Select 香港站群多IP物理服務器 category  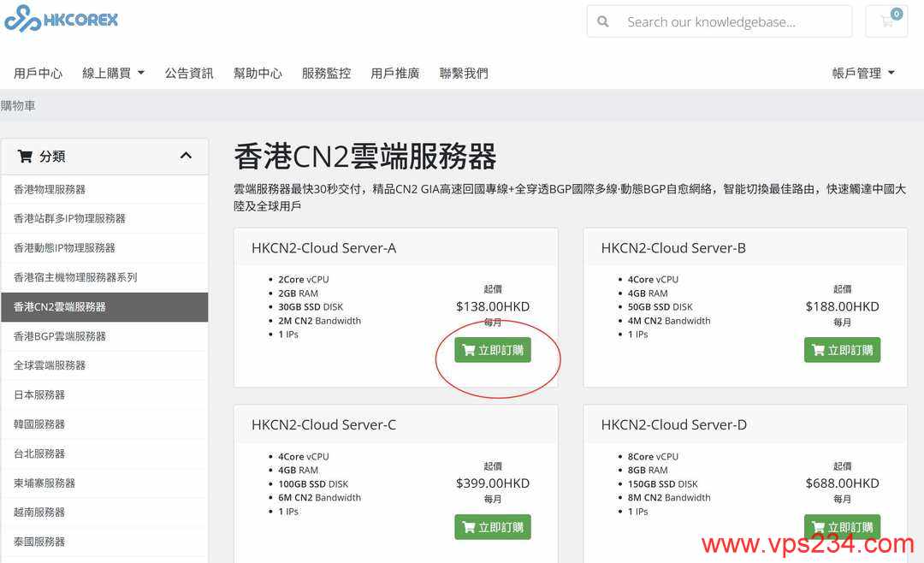104,219
